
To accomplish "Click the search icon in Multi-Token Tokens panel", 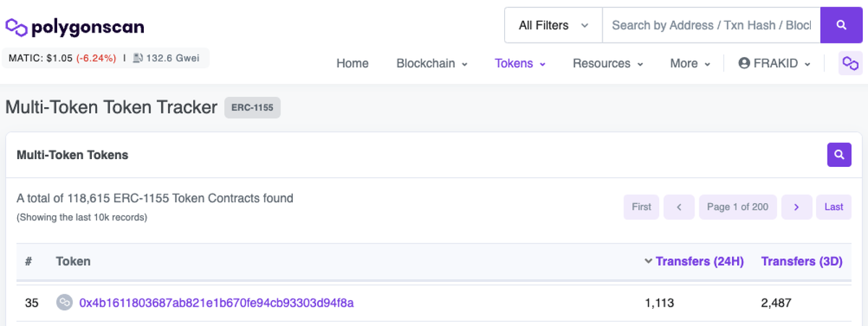I will coord(839,155).
